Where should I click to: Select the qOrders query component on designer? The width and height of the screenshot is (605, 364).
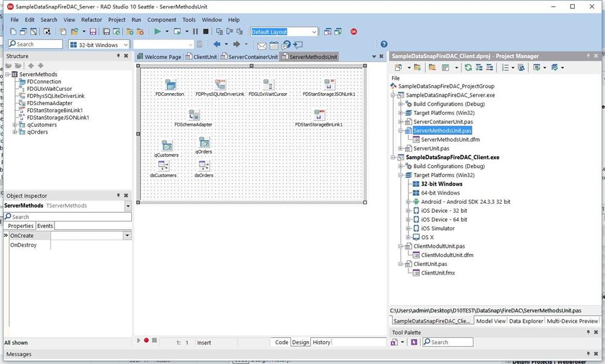pyautogui.click(x=204, y=142)
